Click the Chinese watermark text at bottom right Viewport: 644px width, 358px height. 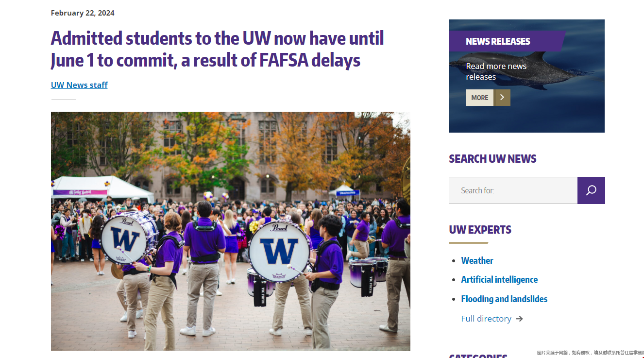[x=590, y=353]
